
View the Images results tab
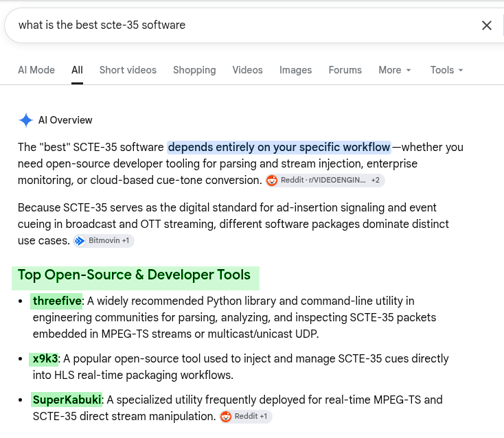pyautogui.click(x=295, y=70)
